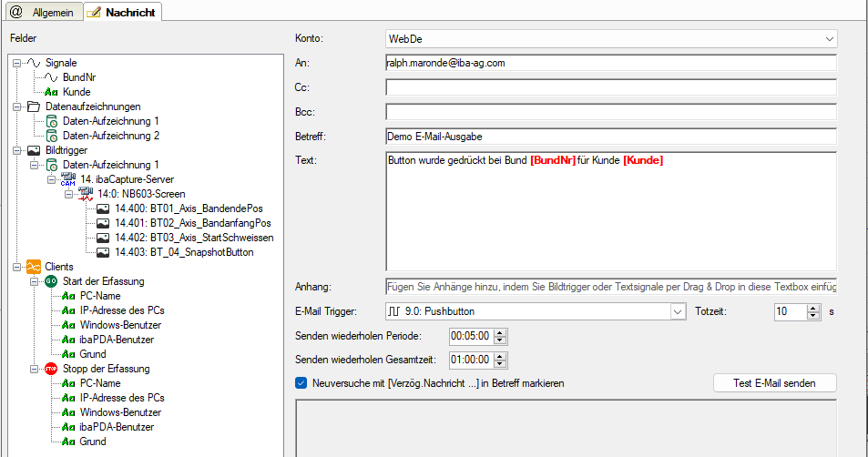
Task: Click the NB603-Screen camera icon
Action: click(x=86, y=194)
